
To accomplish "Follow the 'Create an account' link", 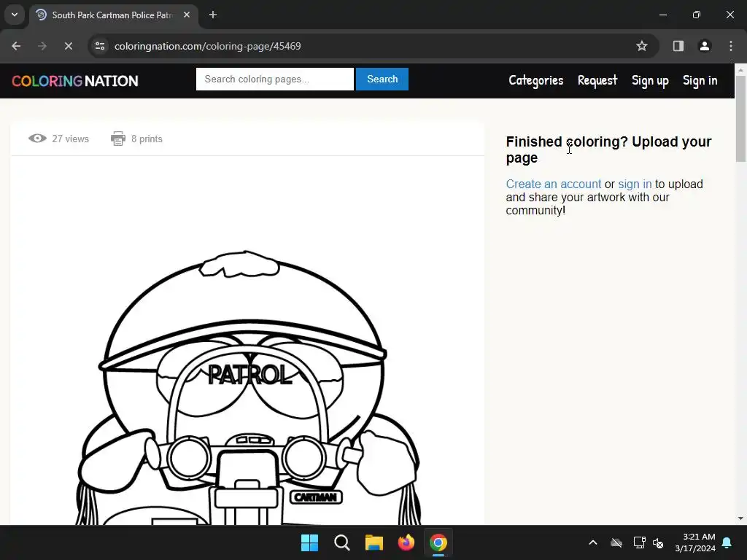I will (x=554, y=184).
